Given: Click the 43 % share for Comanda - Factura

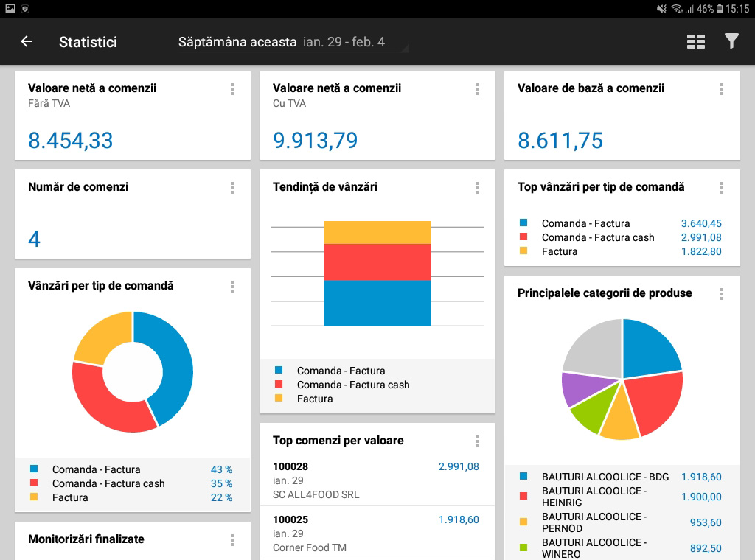Looking at the screenshot, I should point(221,469).
